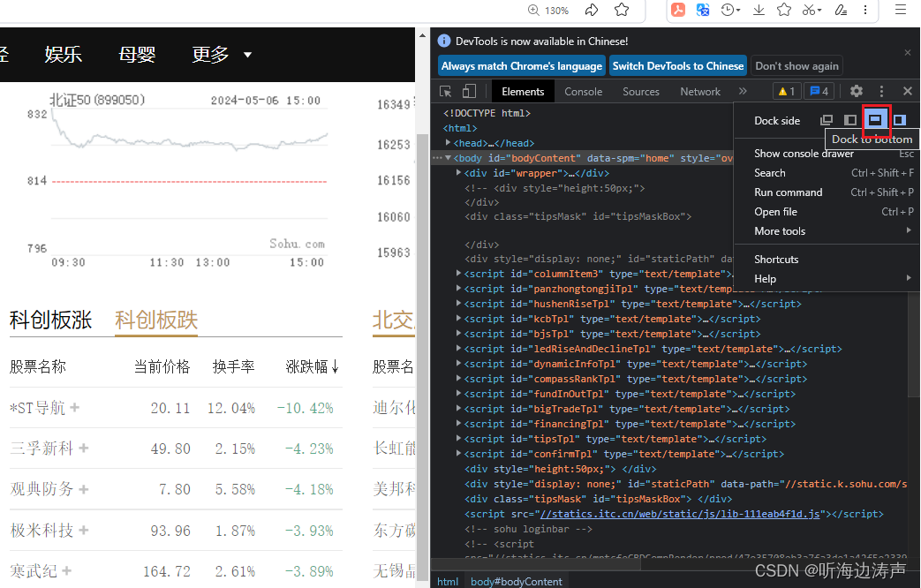
Task: Open the 更多 dropdown in site nav
Action: (222, 55)
